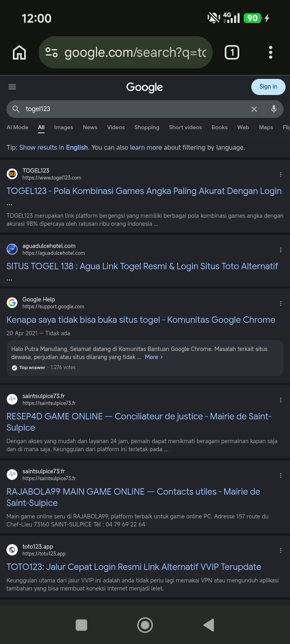Open the tab switcher showing 1 tab
Image resolution: width=290 pixels, height=644 pixels.
232,52
